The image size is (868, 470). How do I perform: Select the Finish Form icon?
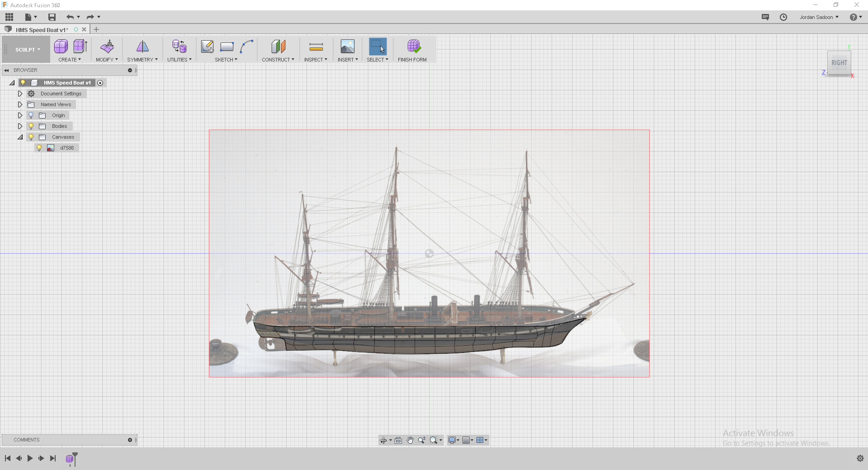click(x=414, y=47)
